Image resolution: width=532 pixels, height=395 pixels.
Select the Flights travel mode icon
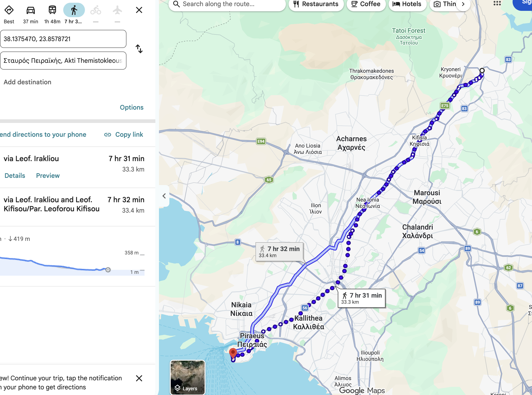[x=117, y=10]
